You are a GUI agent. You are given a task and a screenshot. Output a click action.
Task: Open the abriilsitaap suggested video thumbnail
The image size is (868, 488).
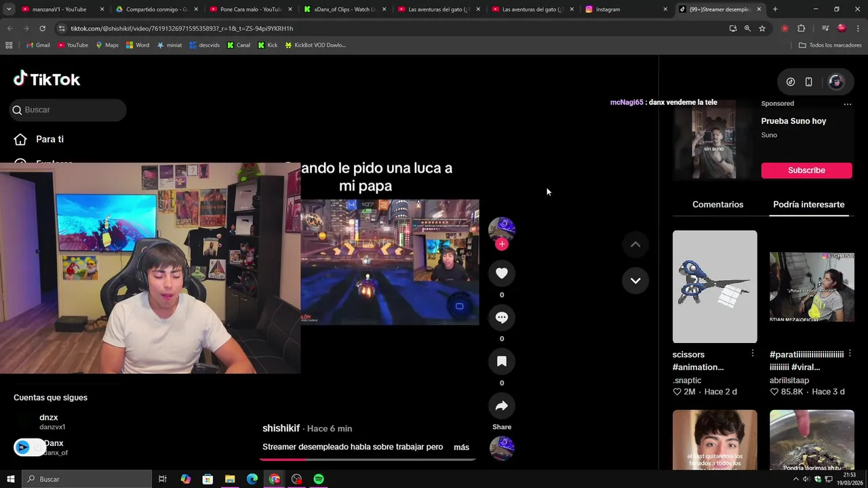pyautogui.click(x=812, y=287)
